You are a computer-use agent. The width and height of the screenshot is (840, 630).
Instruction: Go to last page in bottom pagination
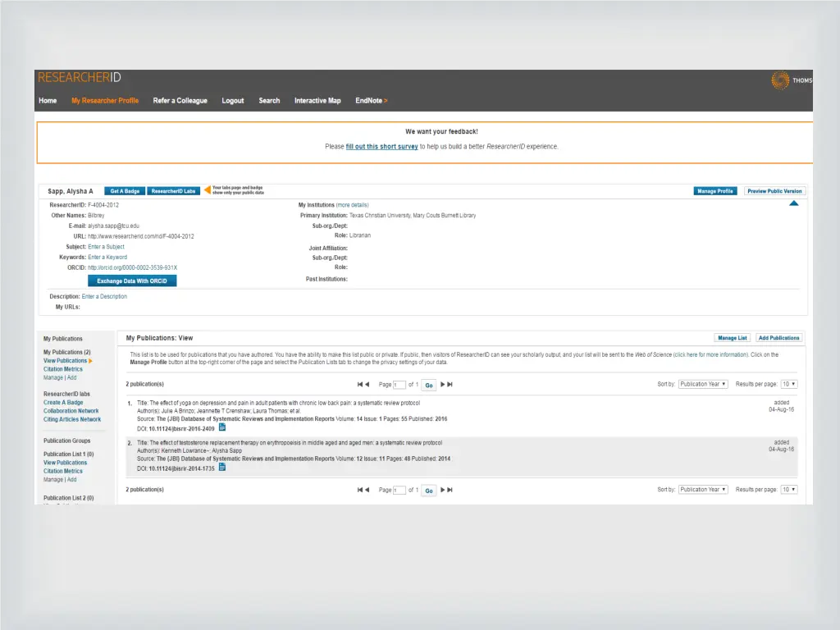(450, 490)
